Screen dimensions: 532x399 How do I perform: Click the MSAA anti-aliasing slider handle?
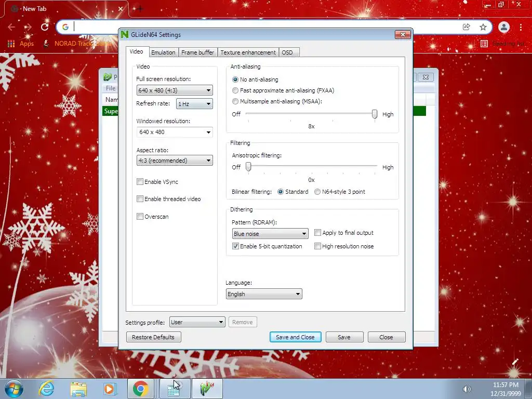coord(375,114)
